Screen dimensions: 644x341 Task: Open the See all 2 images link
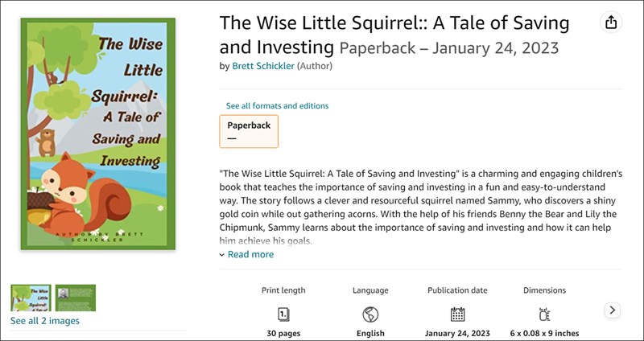pyautogui.click(x=45, y=321)
